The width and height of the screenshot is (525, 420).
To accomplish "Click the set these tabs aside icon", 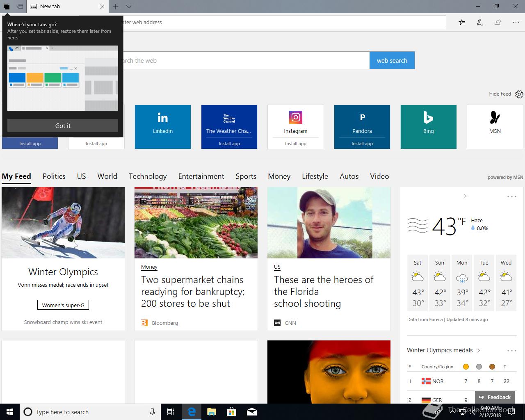I will [20, 7].
